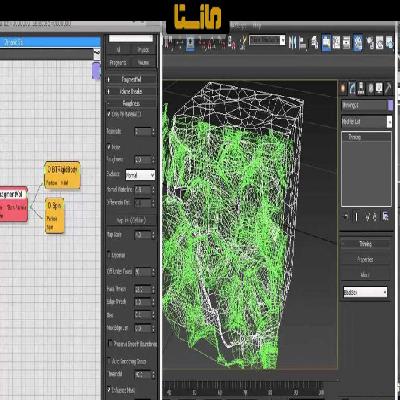Open the Render Setup icon
Image resolution: width=400 pixels, height=400 pixels.
tap(370, 43)
